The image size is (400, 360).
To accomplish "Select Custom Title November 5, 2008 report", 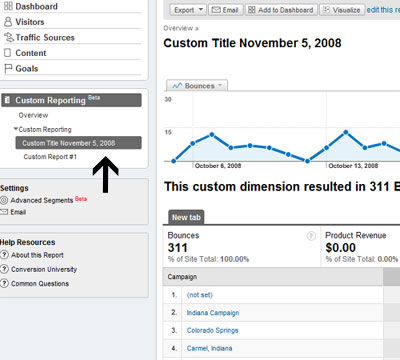I will (78, 143).
